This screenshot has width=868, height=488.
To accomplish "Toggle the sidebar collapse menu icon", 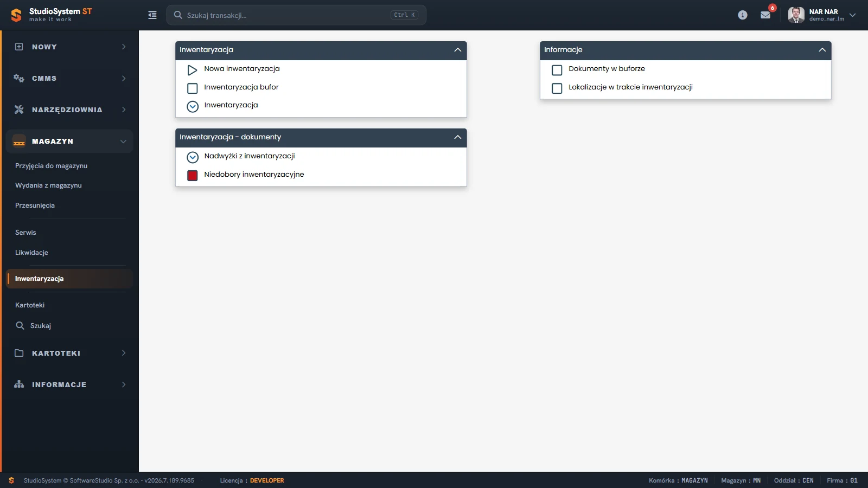I will pos(152,15).
